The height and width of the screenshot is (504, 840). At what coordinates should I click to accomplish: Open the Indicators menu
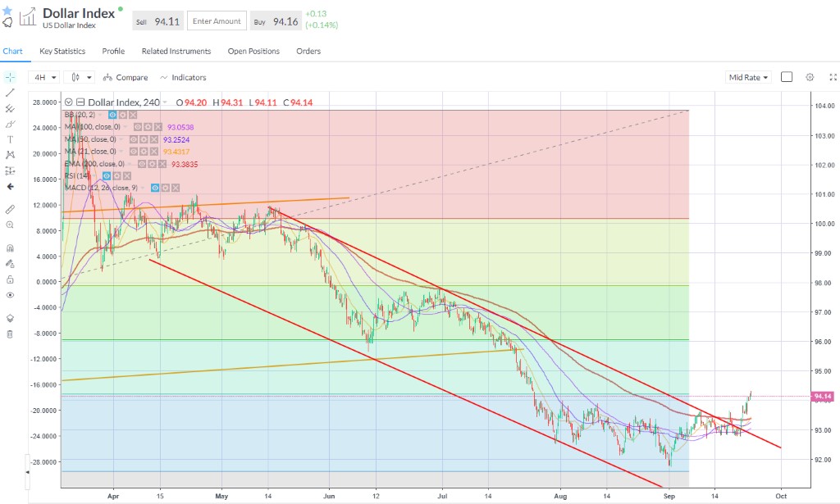(x=183, y=77)
